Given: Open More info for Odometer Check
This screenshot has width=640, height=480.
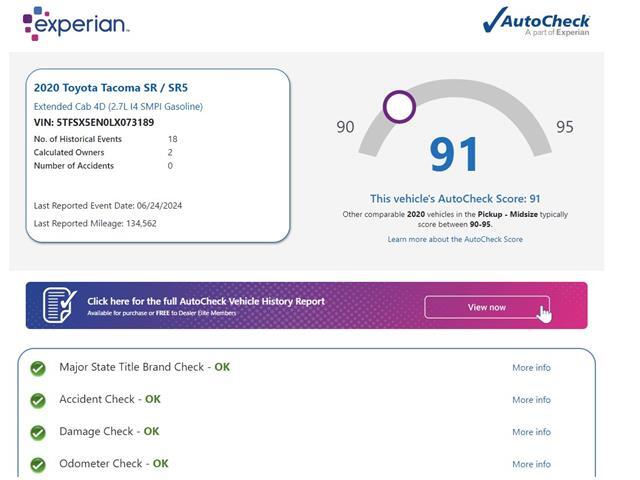Looking at the screenshot, I should (x=531, y=464).
